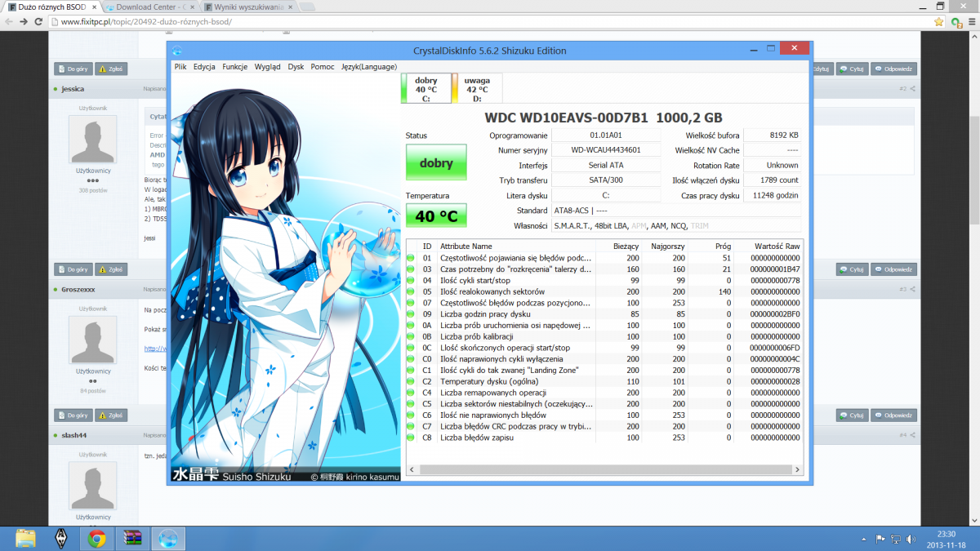This screenshot has width=980, height=551.
Task: Open File Explorer from taskbar
Action: tap(26, 538)
